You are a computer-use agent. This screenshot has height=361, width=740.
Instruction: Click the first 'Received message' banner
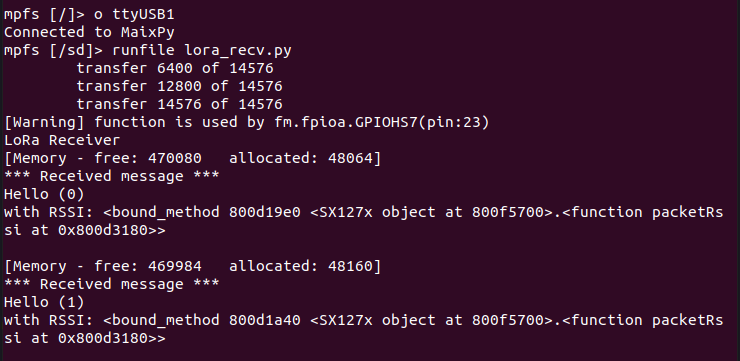pos(111,176)
